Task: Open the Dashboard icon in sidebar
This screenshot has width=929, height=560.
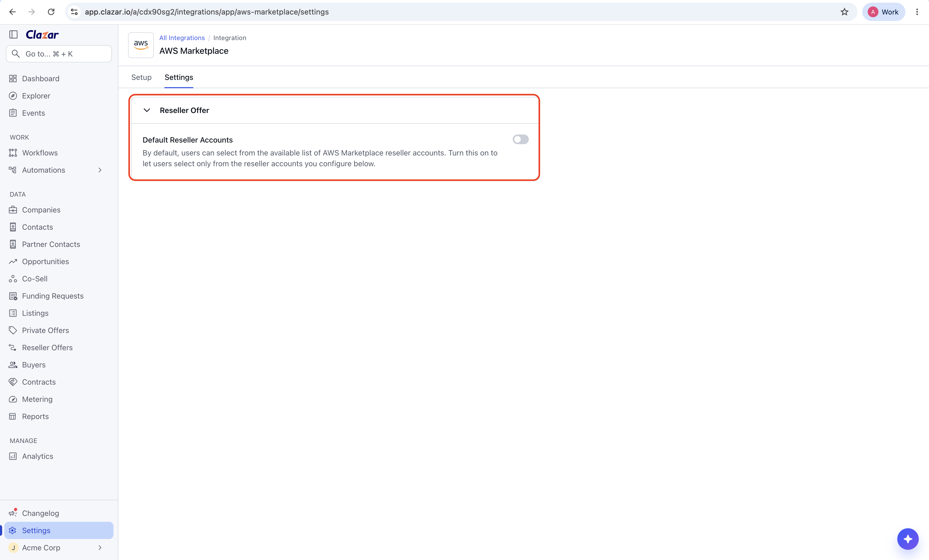Action: tap(13, 79)
